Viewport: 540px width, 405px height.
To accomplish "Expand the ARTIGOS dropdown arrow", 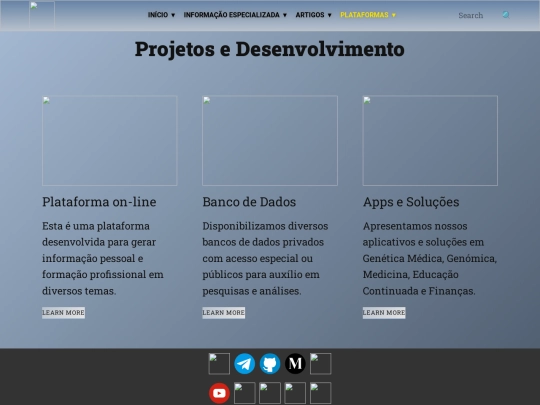I will (x=330, y=15).
